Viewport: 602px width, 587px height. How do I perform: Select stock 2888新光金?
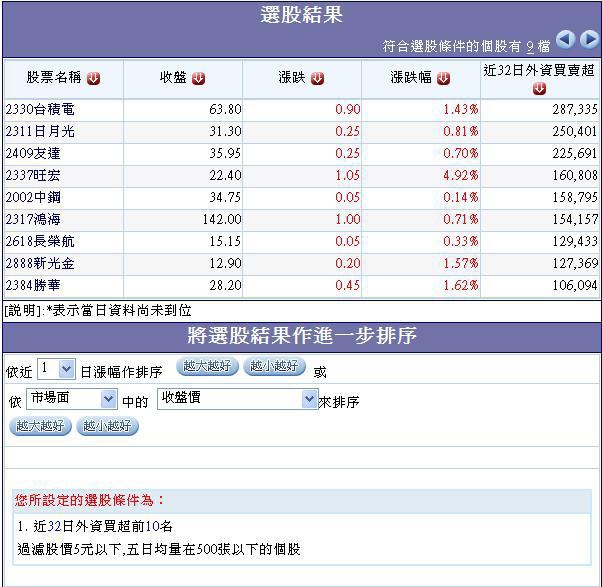tap(40, 263)
